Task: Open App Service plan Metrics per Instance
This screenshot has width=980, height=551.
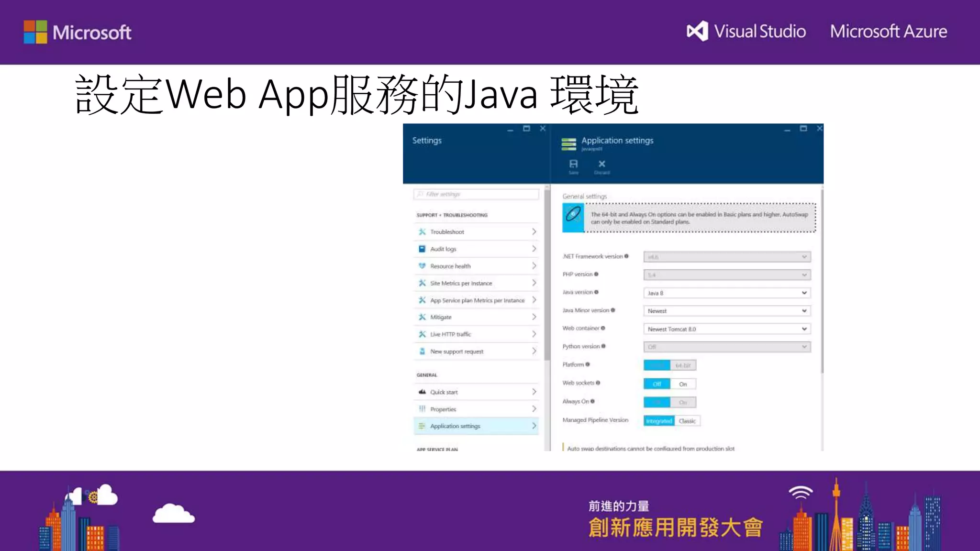Action: click(476, 300)
